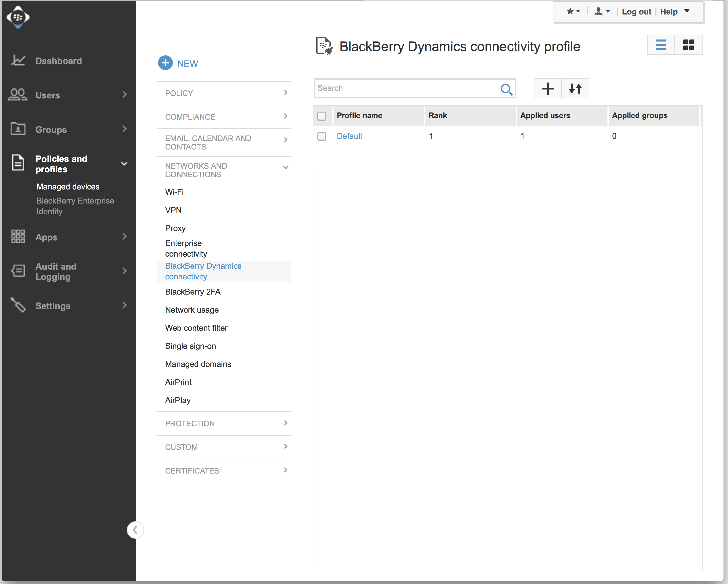728x584 pixels.
Task: Open the favorites star dropdown
Action: click(x=573, y=11)
